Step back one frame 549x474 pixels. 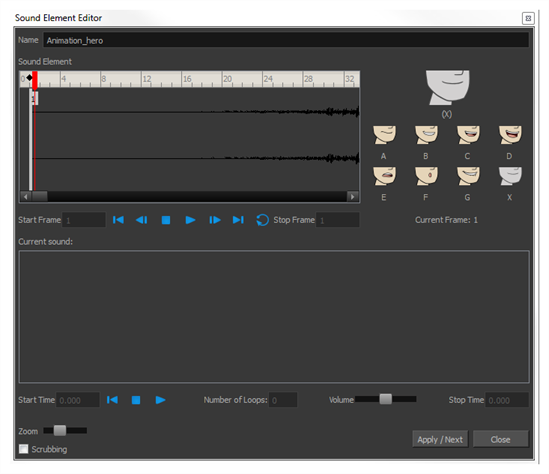pos(142,220)
